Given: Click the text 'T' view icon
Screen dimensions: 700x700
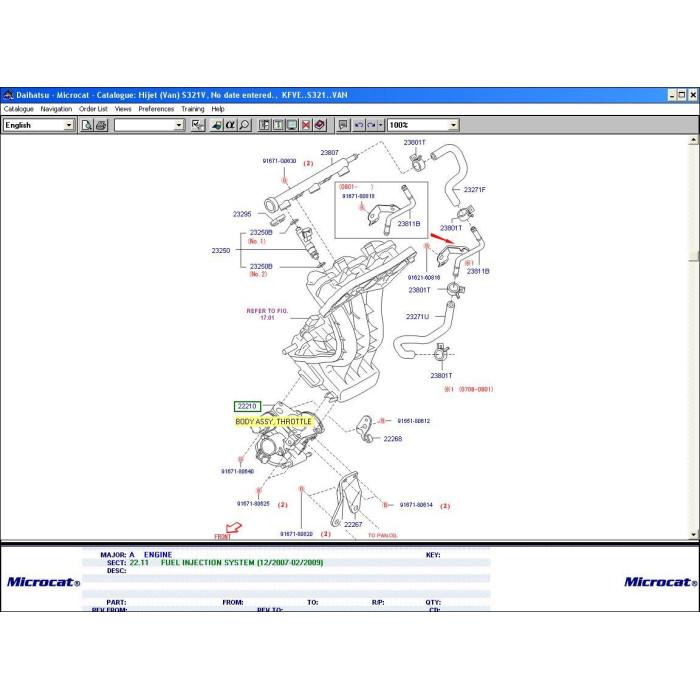Looking at the screenshot, I should click(x=278, y=125).
